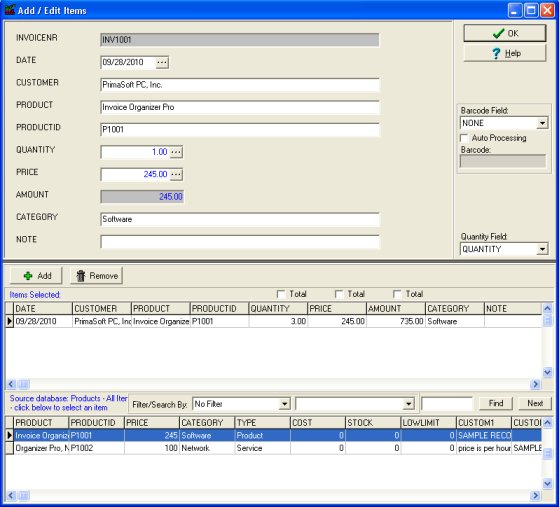Click the search text field before Find
559x507 pixels.
click(x=447, y=404)
